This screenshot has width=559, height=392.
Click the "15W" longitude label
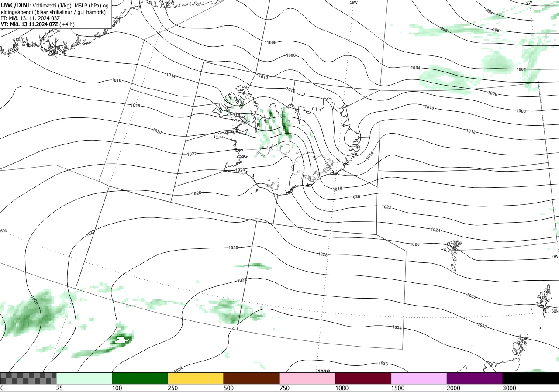point(353,3)
